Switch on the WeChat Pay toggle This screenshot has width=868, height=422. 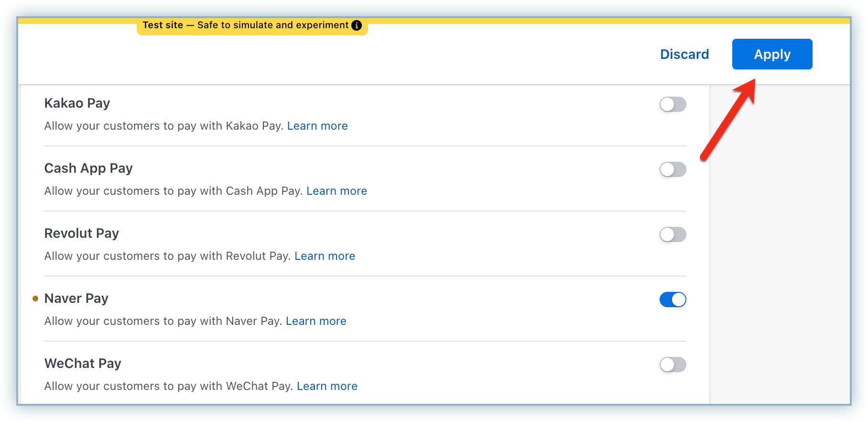coord(673,365)
